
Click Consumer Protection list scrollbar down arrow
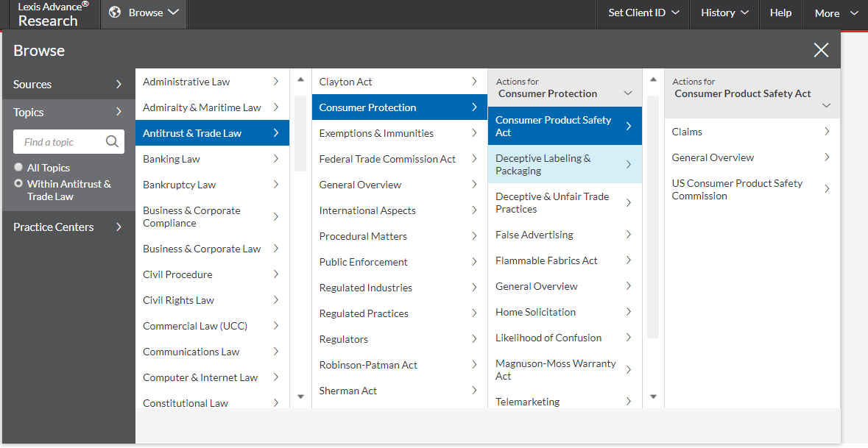point(653,397)
